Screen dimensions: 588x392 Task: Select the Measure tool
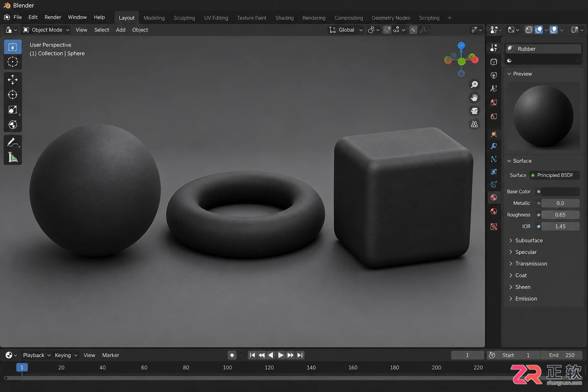13,158
